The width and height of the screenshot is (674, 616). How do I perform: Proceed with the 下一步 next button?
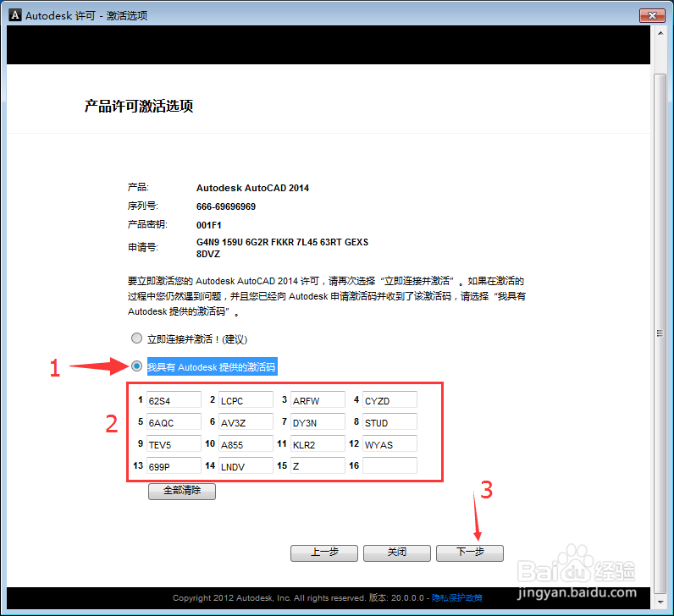click(470, 553)
